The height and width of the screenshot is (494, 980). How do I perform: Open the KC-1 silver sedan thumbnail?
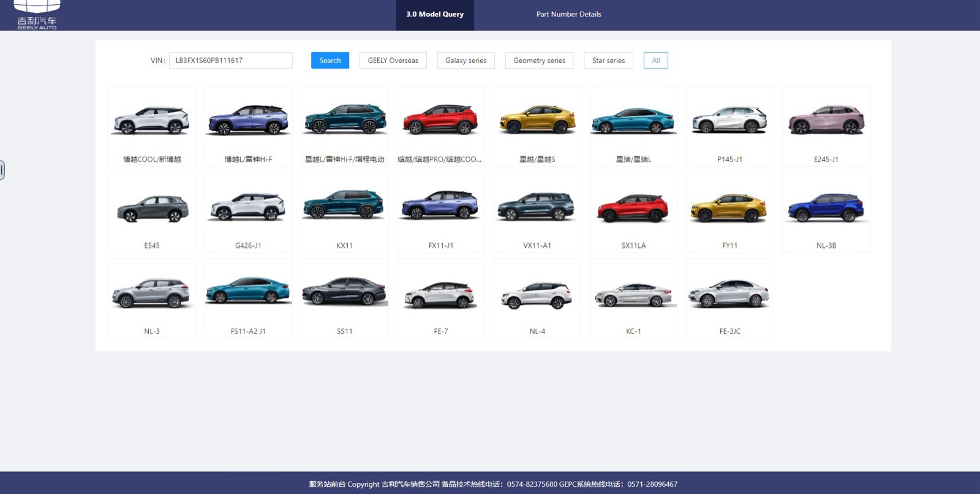pyautogui.click(x=634, y=299)
